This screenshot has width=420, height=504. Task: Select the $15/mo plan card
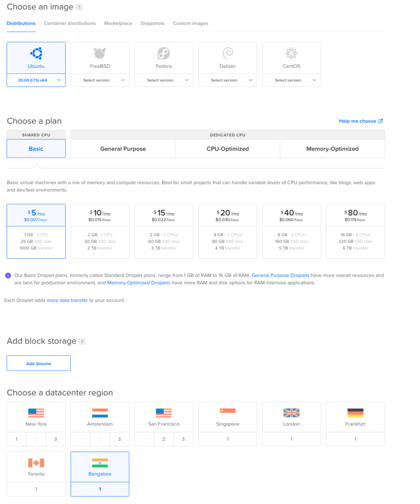pyautogui.click(x=164, y=231)
